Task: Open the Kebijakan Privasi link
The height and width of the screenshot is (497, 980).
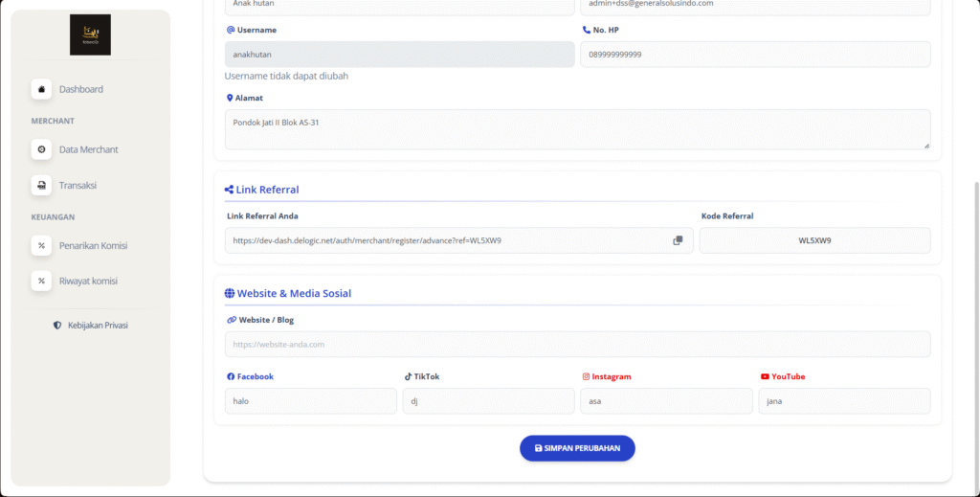Action: coord(97,326)
